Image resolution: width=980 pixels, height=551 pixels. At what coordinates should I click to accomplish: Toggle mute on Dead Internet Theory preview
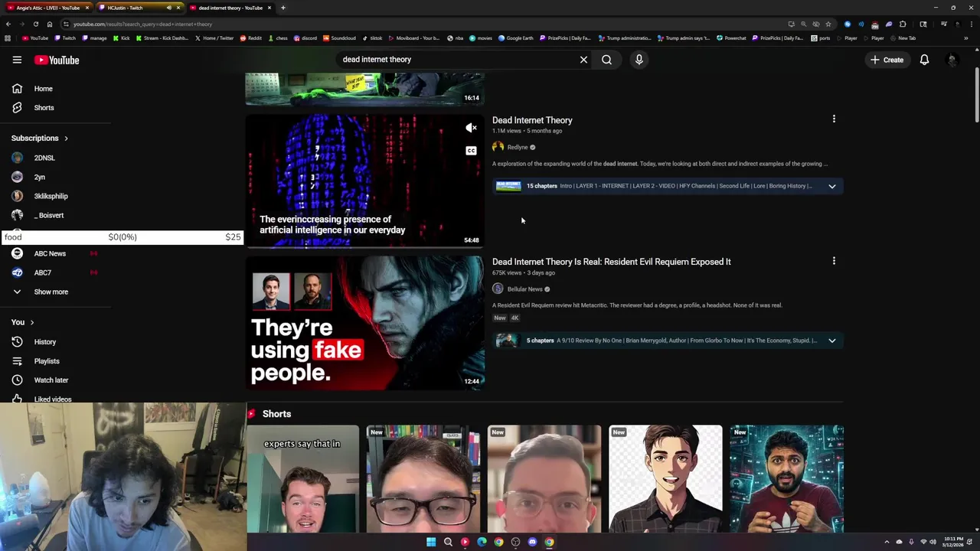click(471, 128)
